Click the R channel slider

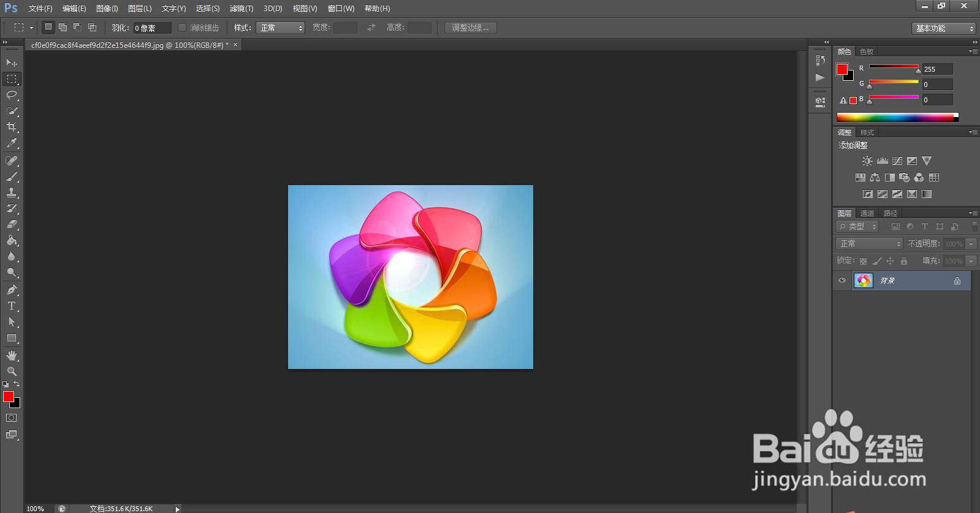pos(894,67)
